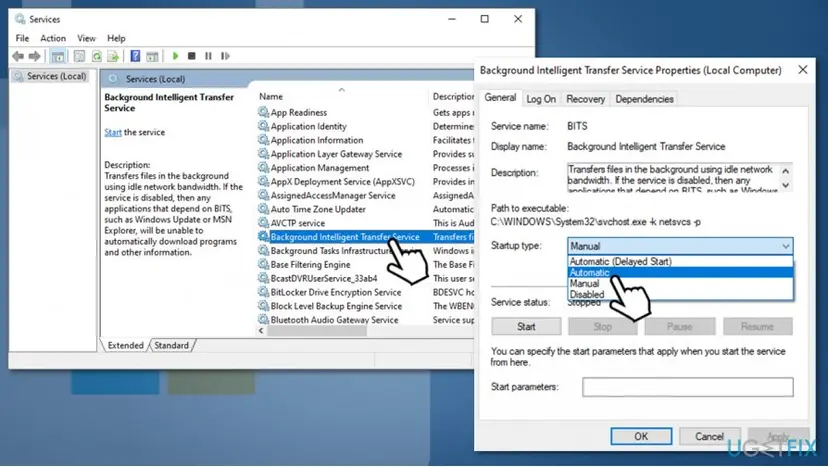
Task: Click the horizontal scrollbar in services list
Action: tap(317, 331)
